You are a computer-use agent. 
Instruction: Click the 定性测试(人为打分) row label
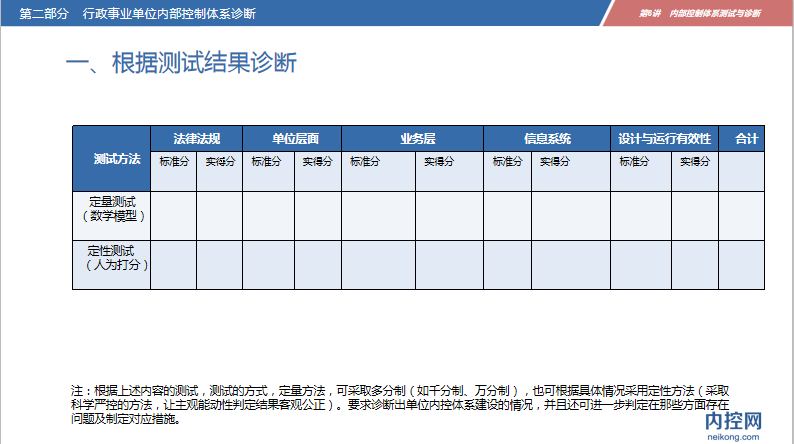(x=111, y=258)
